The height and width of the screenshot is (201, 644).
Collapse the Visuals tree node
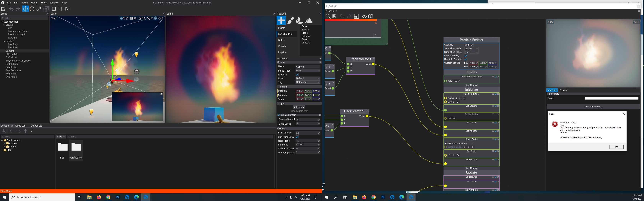click(4, 25)
